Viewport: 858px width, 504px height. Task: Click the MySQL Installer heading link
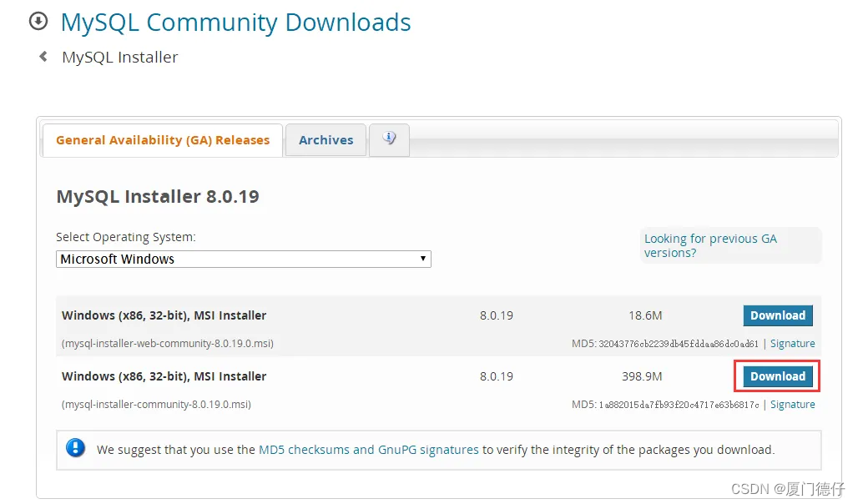(119, 57)
